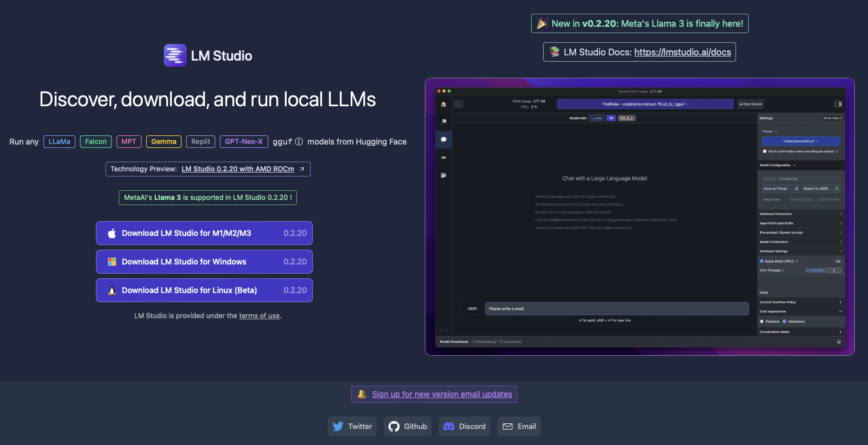Select the double-arrow icon in the app preview sidebar
The image size is (868, 445).
click(x=443, y=157)
